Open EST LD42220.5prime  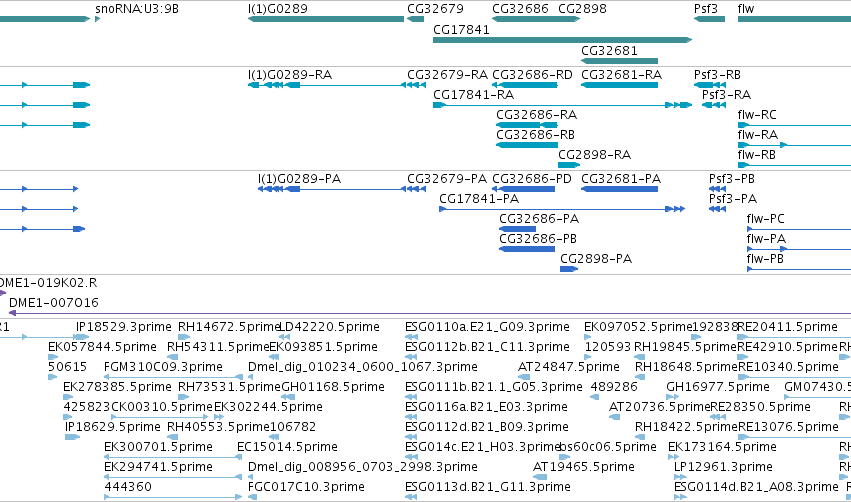tap(329, 327)
